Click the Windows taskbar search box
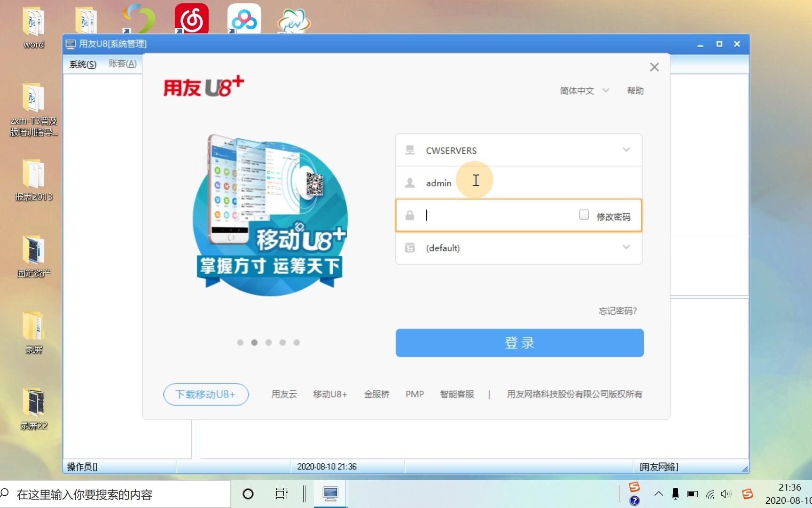812x508 pixels. (x=115, y=494)
